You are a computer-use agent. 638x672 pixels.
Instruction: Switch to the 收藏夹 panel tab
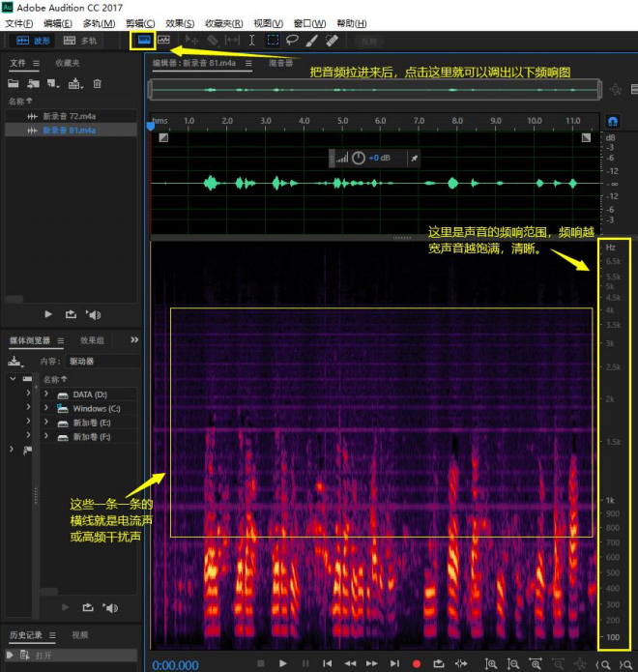click(x=68, y=63)
